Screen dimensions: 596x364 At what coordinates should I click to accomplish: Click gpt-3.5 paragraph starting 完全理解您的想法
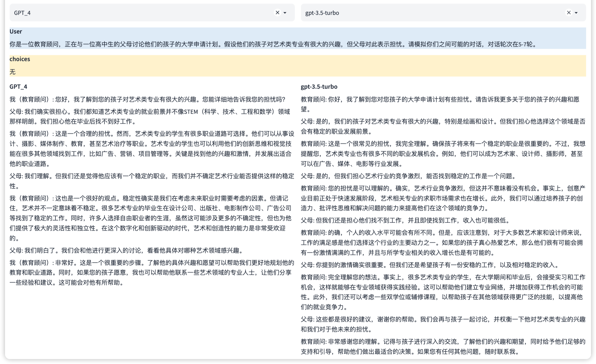[x=443, y=292]
